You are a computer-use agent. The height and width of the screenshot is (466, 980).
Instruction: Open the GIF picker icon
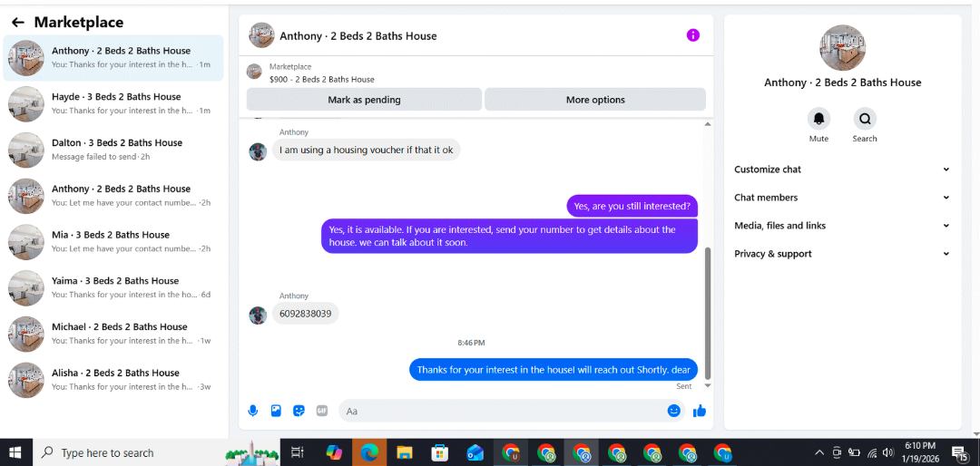322,411
